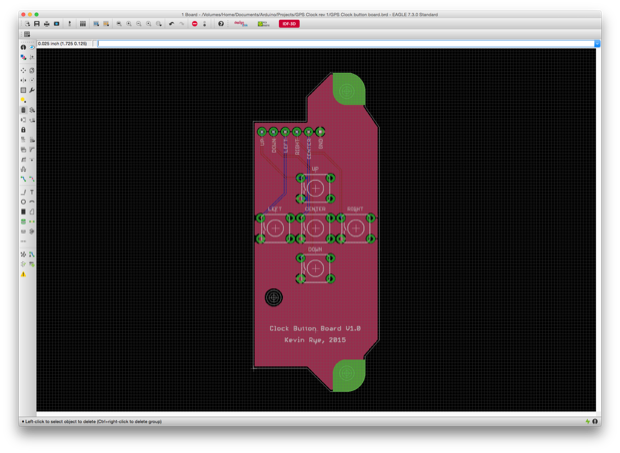Click the DOWN pushbutton footprint
620x453 pixels.
316,268
